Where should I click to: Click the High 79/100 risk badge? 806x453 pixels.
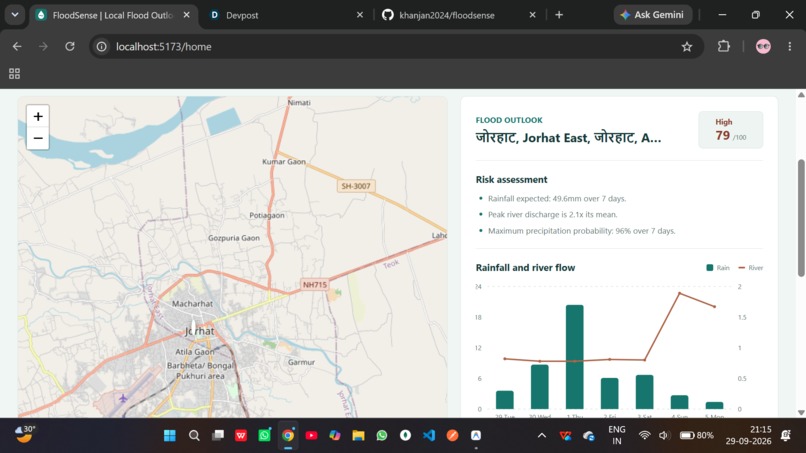(x=730, y=130)
